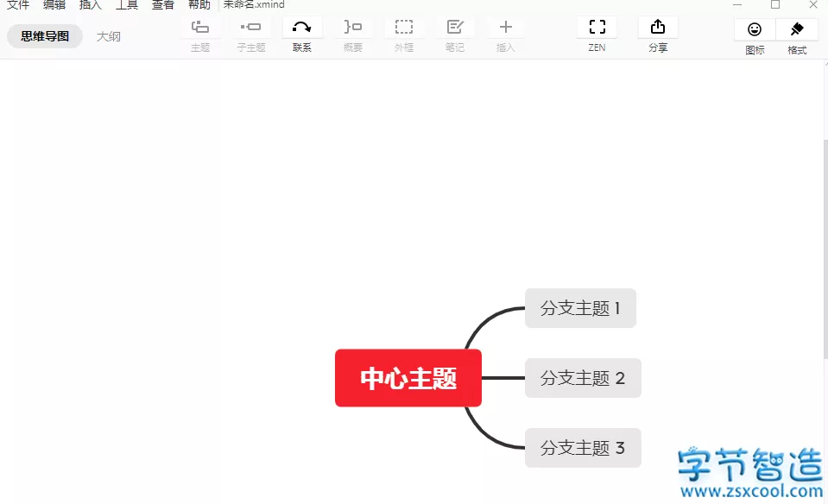828x504 pixels.
Task: Add a 外框 (Boundary) using its icon
Action: pyautogui.click(x=403, y=35)
